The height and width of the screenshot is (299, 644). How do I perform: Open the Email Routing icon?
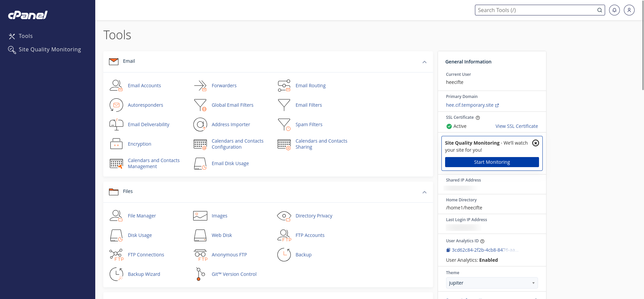(284, 86)
